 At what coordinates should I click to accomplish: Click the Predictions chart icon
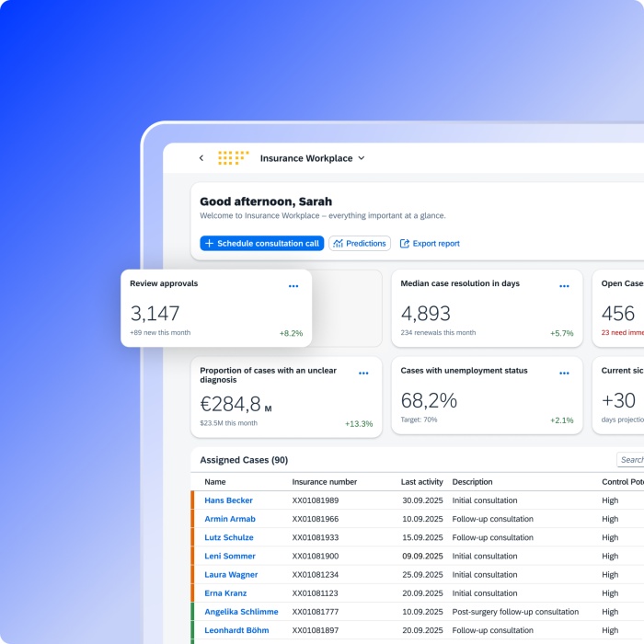click(339, 244)
